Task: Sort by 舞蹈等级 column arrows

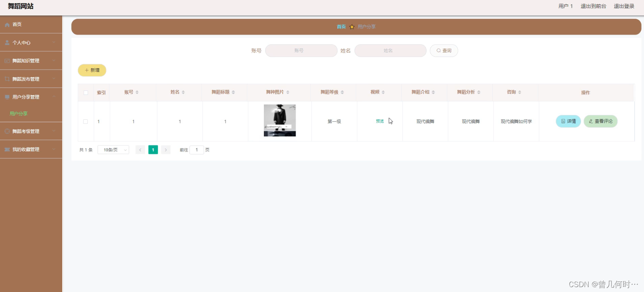Action: tap(342, 92)
